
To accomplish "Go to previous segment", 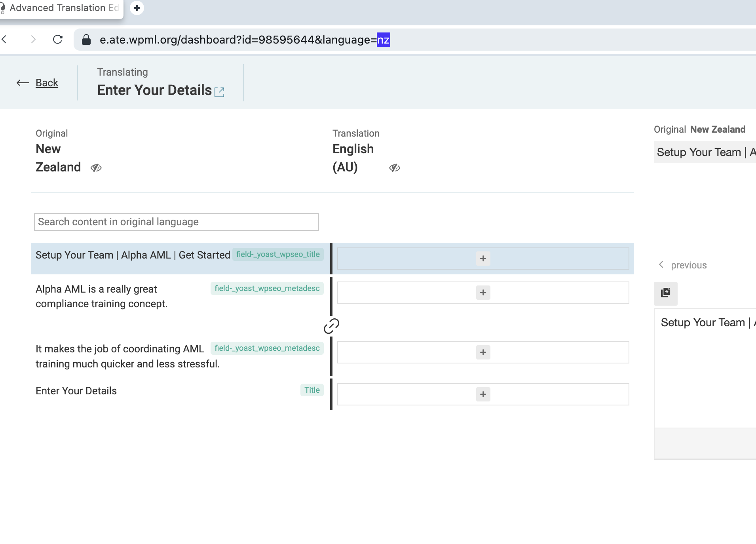I will 683,265.
